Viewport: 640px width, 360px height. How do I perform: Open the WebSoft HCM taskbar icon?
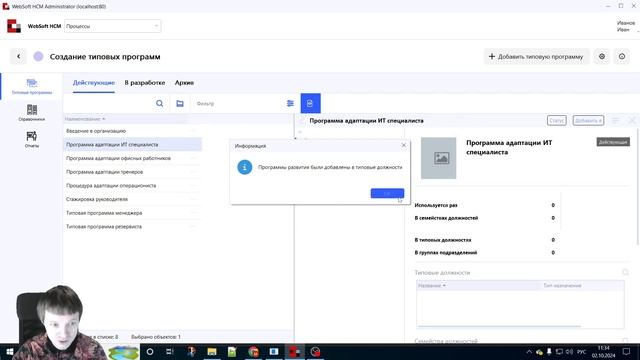pos(294,351)
